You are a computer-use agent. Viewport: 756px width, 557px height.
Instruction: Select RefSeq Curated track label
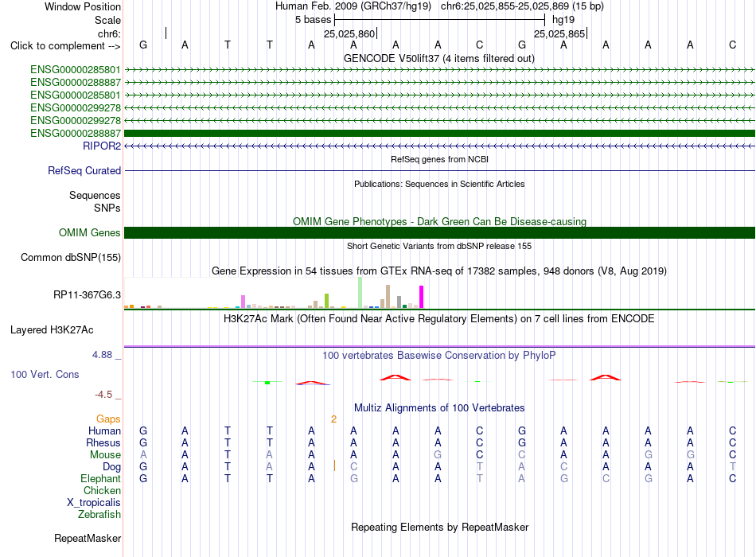pyautogui.click(x=84, y=171)
